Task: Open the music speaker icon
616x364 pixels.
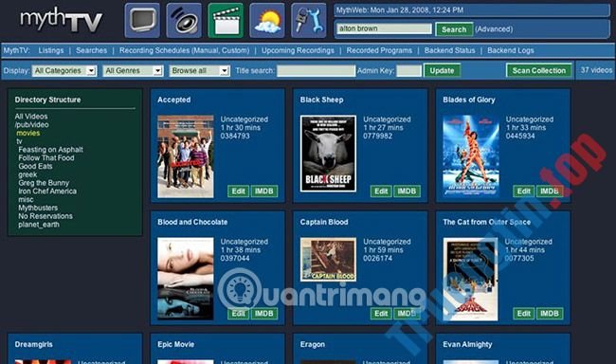Action: (x=184, y=21)
